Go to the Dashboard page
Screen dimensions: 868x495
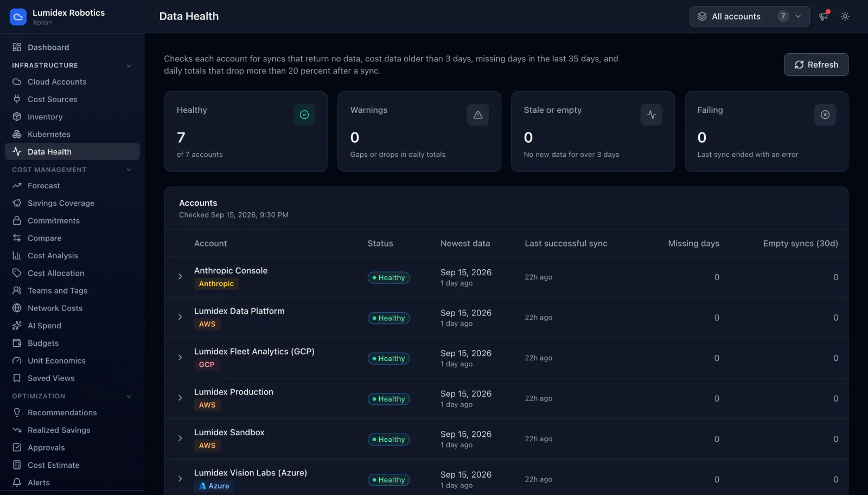72,47
